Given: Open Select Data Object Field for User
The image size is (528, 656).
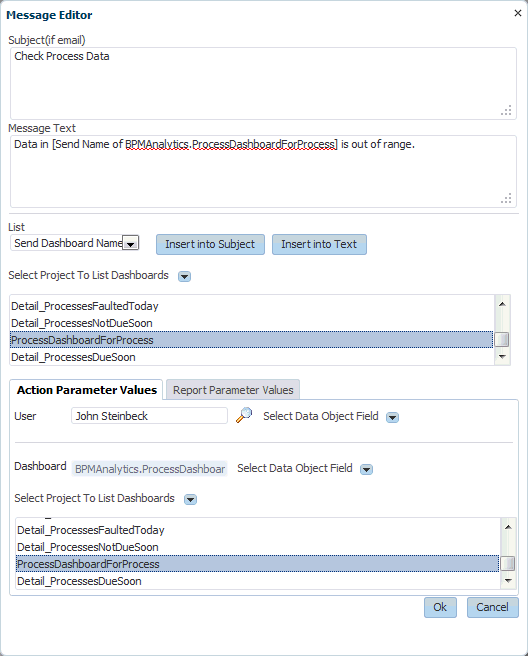Looking at the screenshot, I should click(x=392, y=417).
